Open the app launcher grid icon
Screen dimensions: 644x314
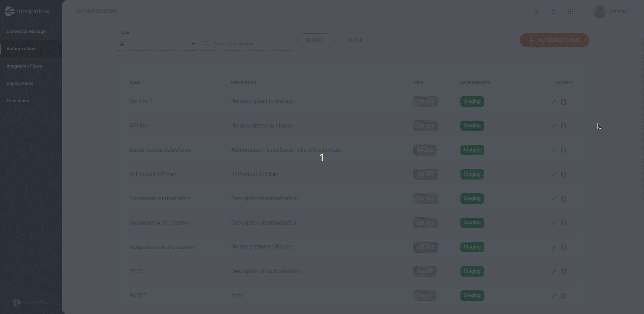click(x=570, y=11)
